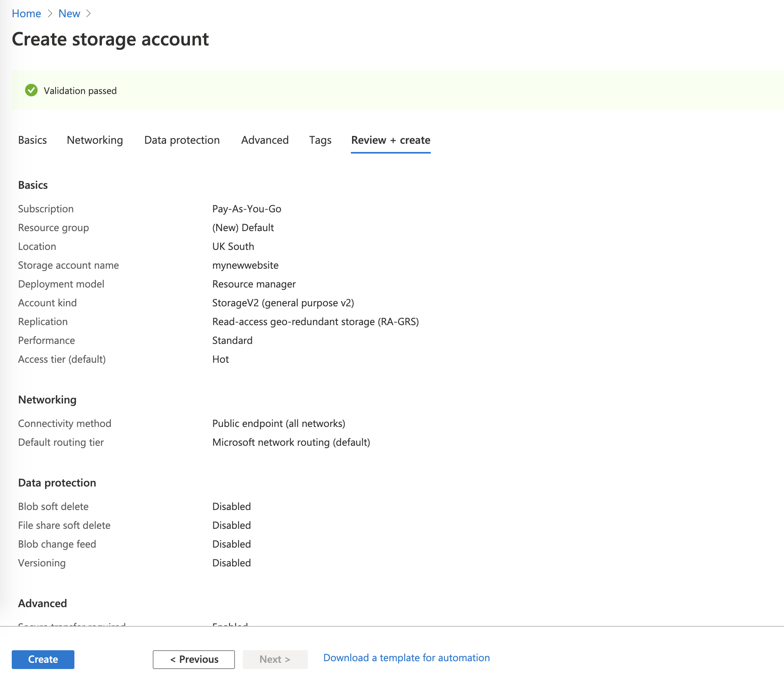Screen dimensions: 784x680
Task: Click the 'Hot' access tier value
Action: tap(221, 359)
